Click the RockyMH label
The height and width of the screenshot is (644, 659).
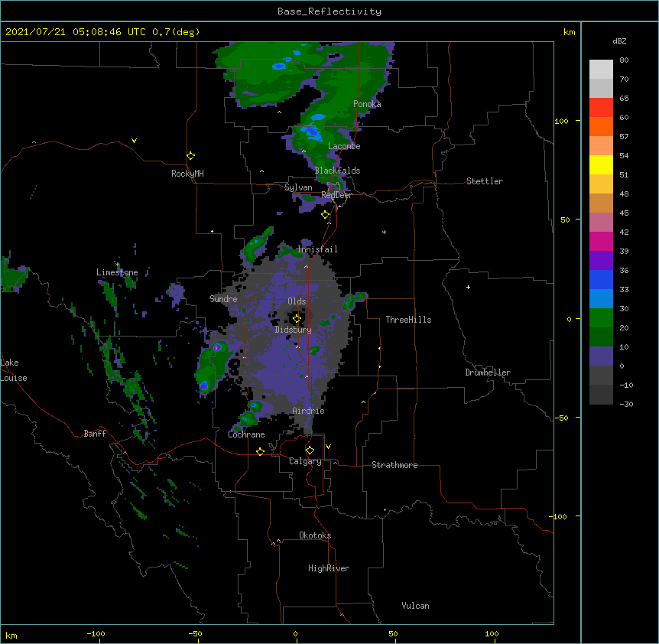pyautogui.click(x=187, y=174)
